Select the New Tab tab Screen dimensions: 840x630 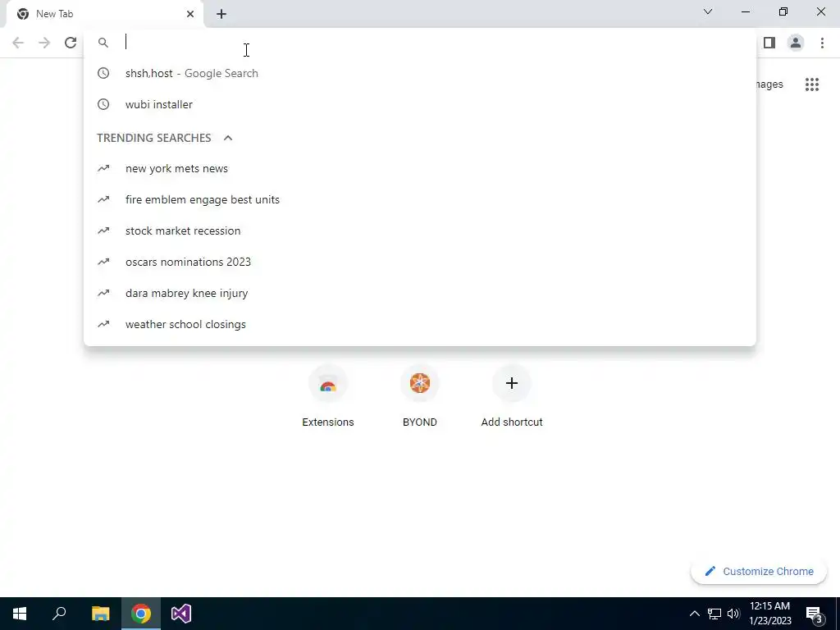coord(104,14)
